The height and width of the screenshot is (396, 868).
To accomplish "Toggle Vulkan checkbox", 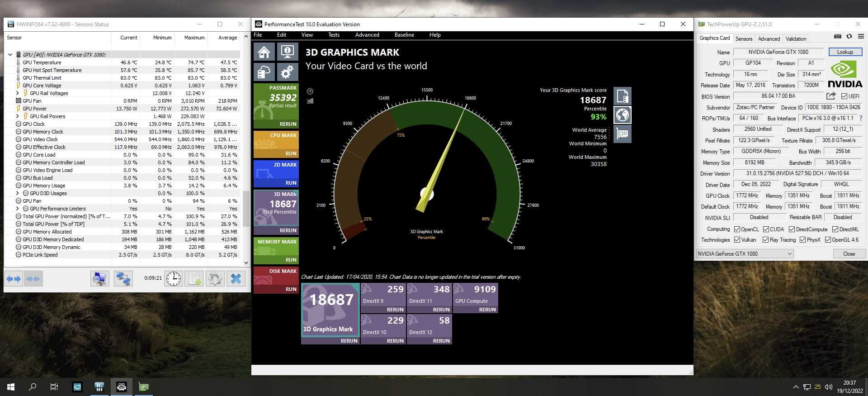I will pyautogui.click(x=737, y=240).
